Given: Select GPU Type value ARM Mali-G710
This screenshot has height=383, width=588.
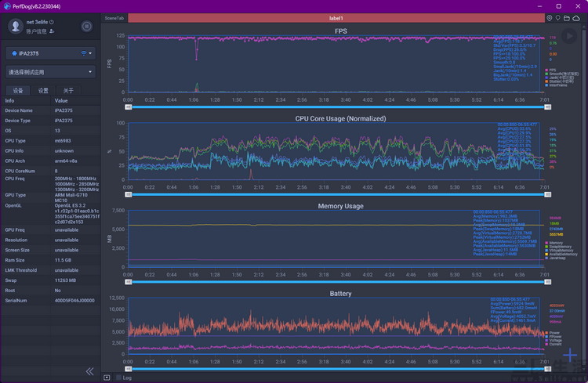Looking at the screenshot, I should click(71, 197).
